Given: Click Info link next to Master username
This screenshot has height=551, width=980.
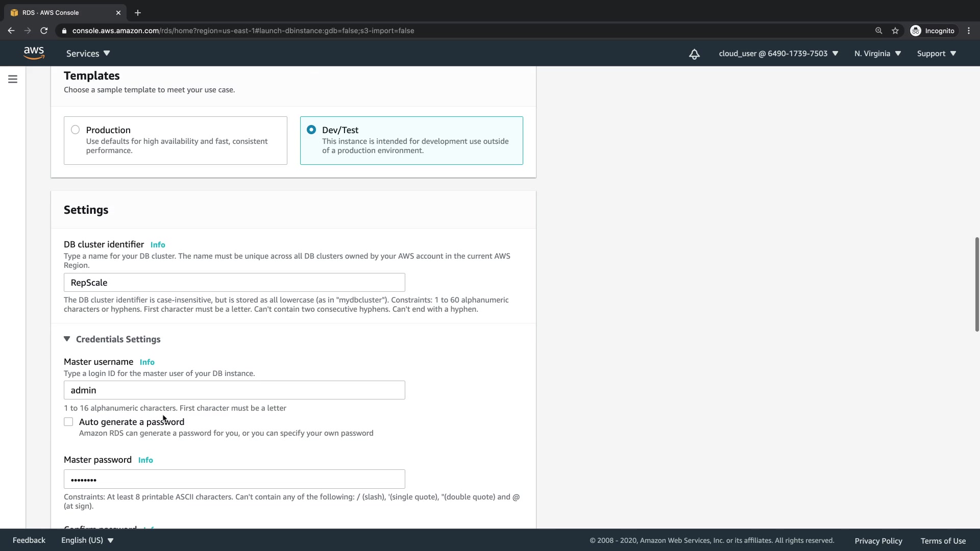Looking at the screenshot, I should coord(147,362).
